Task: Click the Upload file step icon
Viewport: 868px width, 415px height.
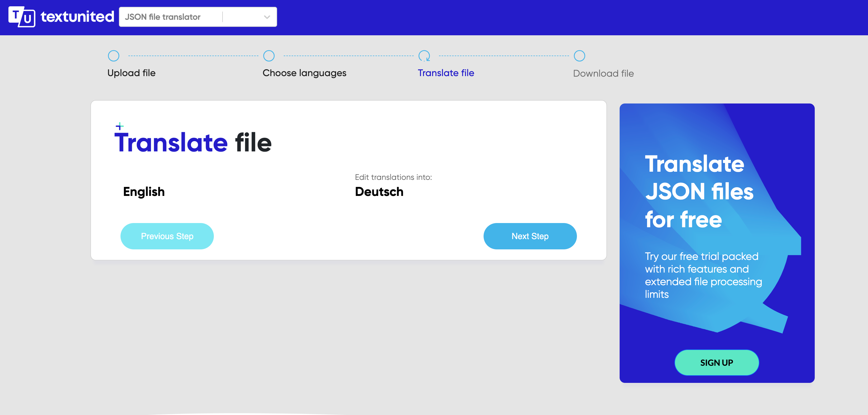Action: pyautogui.click(x=113, y=55)
